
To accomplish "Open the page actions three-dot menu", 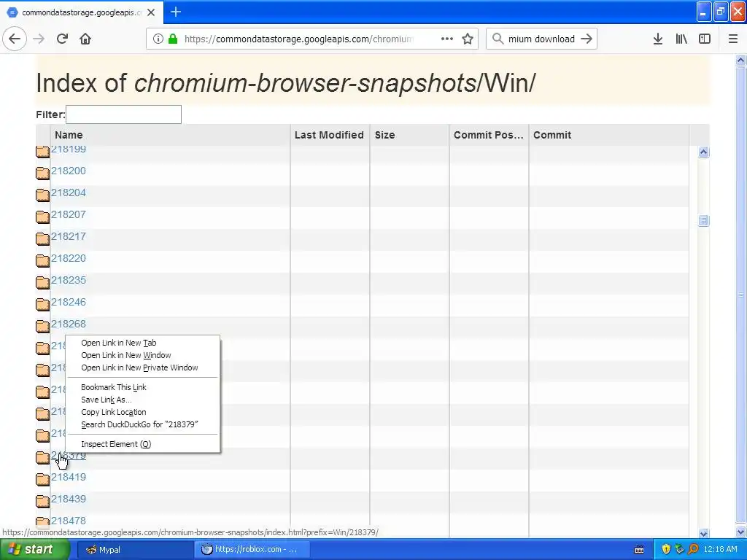I will click(x=447, y=39).
